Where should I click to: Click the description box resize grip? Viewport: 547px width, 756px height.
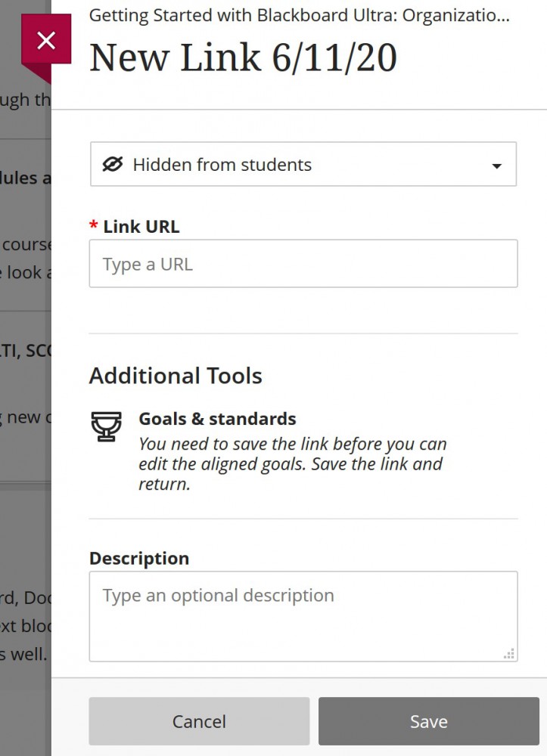tap(509, 652)
